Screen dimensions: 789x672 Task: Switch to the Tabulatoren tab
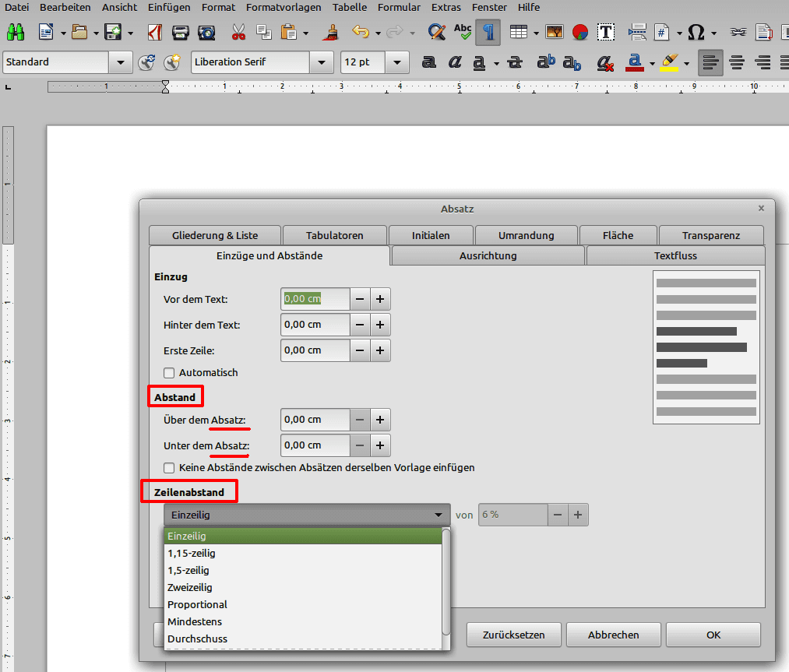pos(335,235)
